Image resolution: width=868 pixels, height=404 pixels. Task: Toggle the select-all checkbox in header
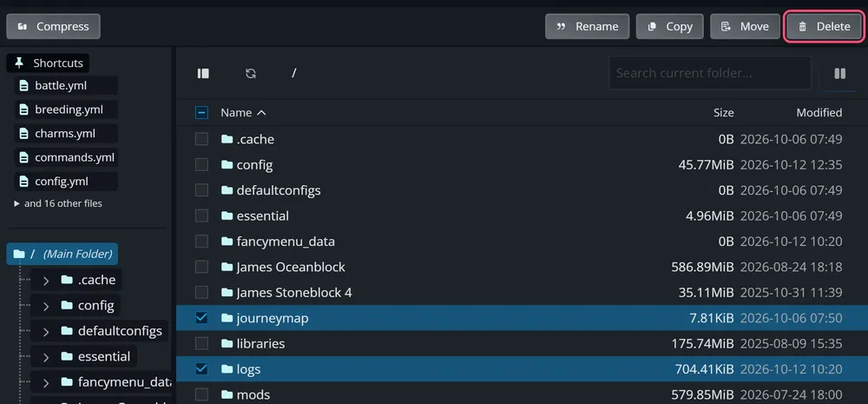coord(201,112)
